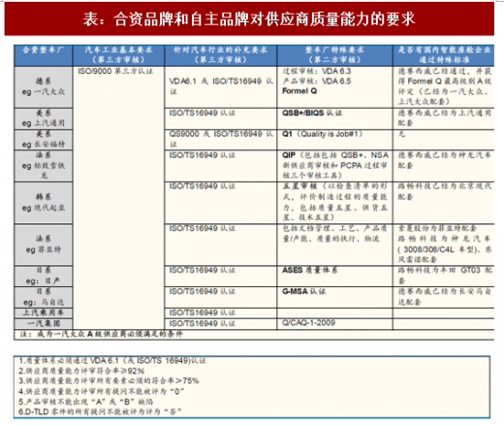
Task: Click condition 3 with >75%
Action: tap(109, 381)
